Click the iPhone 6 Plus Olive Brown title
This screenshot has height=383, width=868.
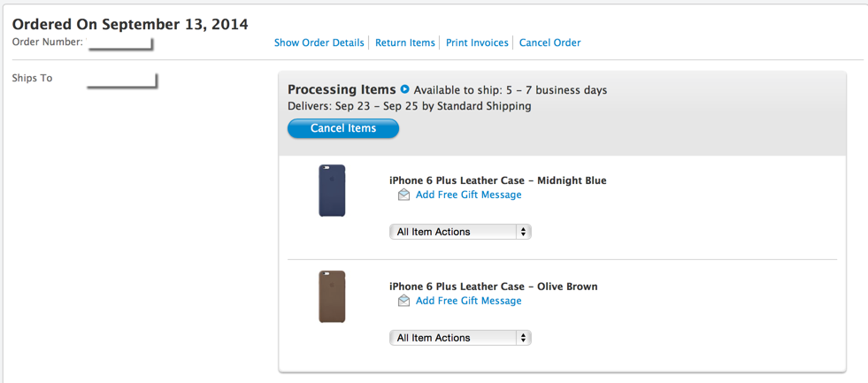coord(493,287)
